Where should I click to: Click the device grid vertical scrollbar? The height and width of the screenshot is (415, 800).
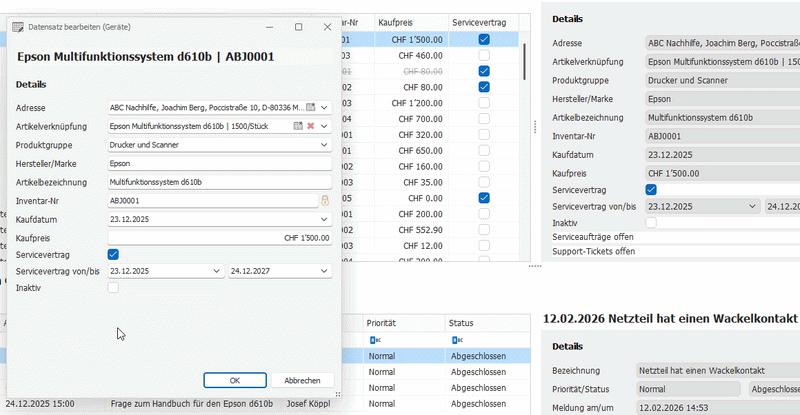tap(524, 61)
